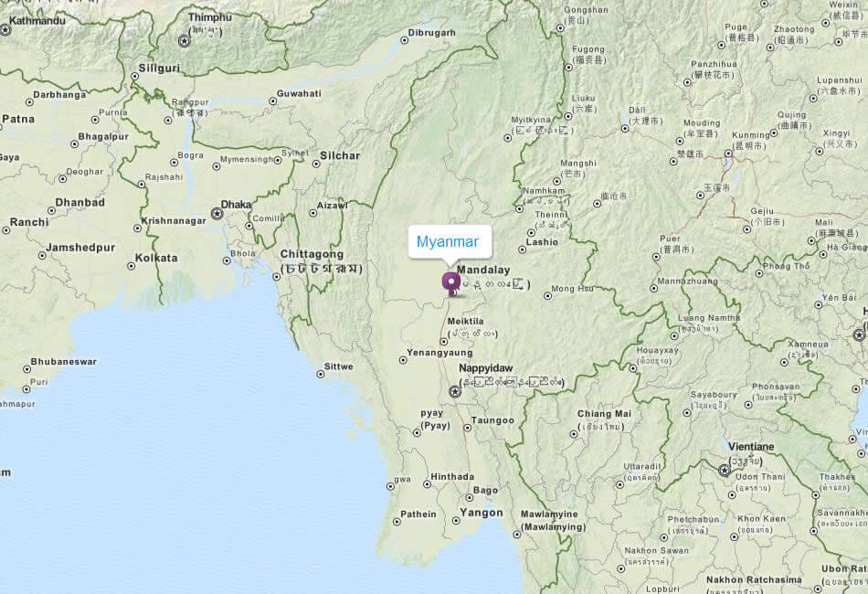This screenshot has height=594, width=868.
Task: Select the Kolkata city marker dot
Action: click(x=132, y=266)
